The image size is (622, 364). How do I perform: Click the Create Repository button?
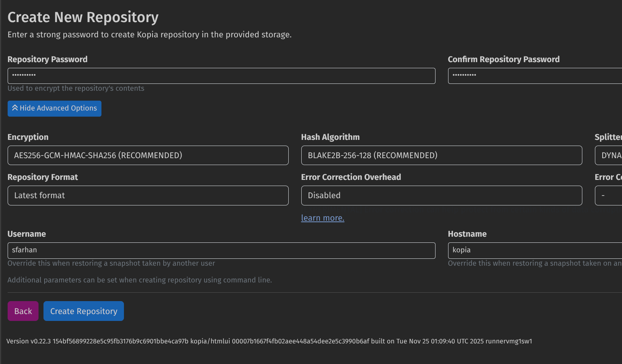tap(84, 311)
